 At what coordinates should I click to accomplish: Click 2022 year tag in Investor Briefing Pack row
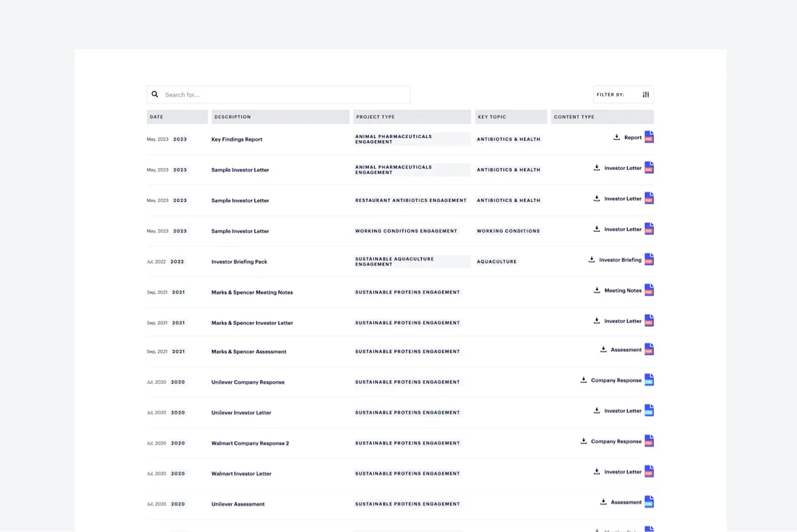pyautogui.click(x=177, y=262)
